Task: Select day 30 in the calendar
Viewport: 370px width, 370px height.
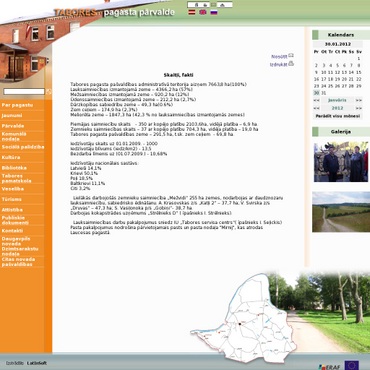Action: [316, 93]
